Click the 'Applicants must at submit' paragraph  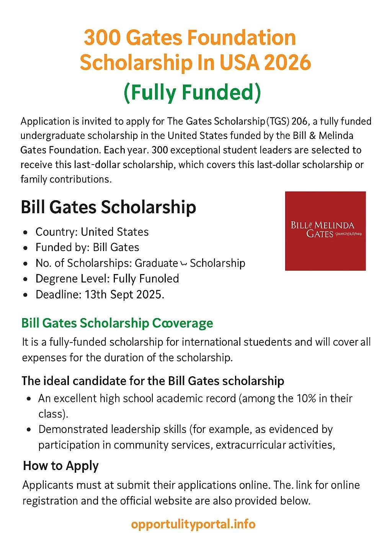[x=191, y=493]
